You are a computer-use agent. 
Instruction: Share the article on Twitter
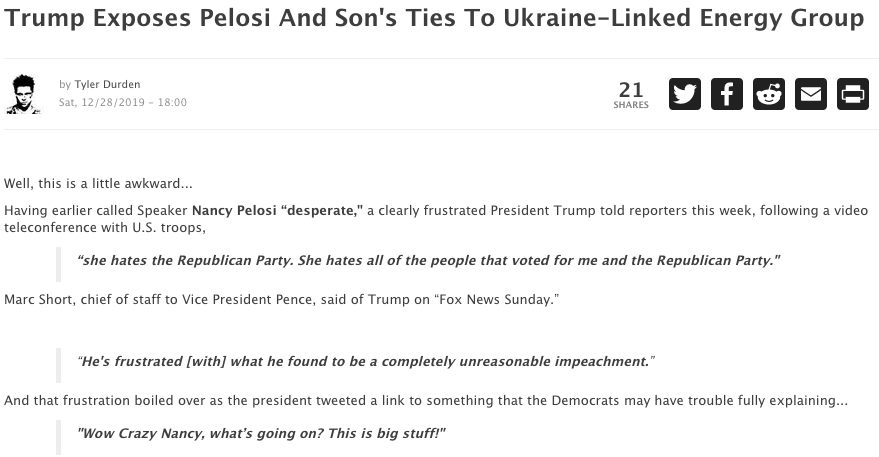tap(684, 94)
